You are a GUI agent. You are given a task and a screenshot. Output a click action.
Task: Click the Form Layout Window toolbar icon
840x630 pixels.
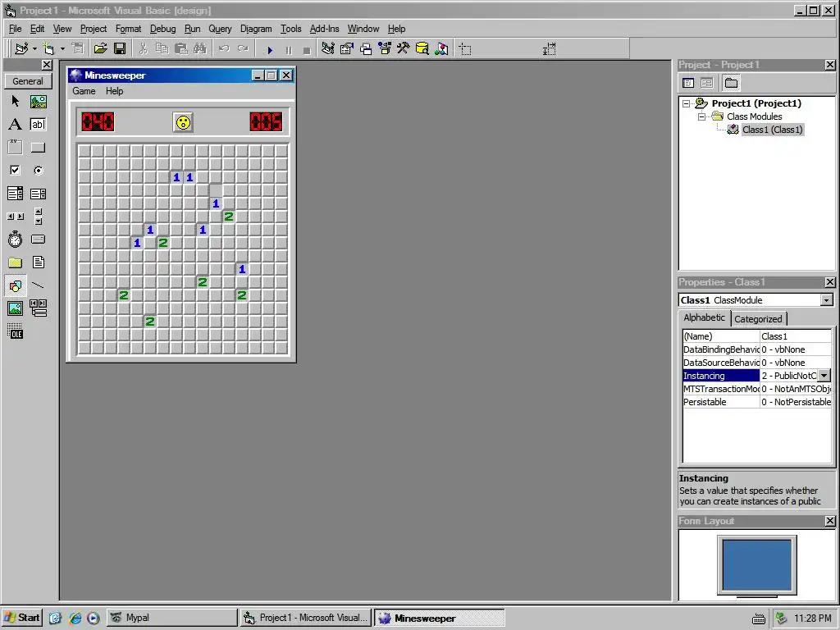click(366, 49)
